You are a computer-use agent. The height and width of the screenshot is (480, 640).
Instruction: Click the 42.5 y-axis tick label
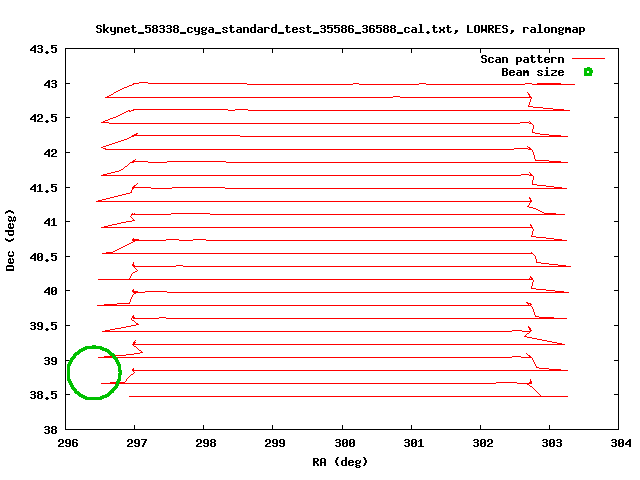[43, 118]
